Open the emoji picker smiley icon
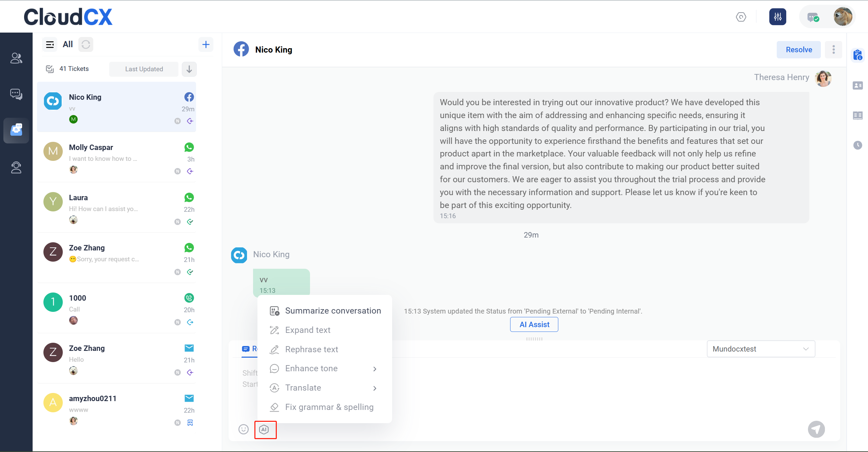Image resolution: width=868 pixels, height=452 pixels. [x=243, y=429]
